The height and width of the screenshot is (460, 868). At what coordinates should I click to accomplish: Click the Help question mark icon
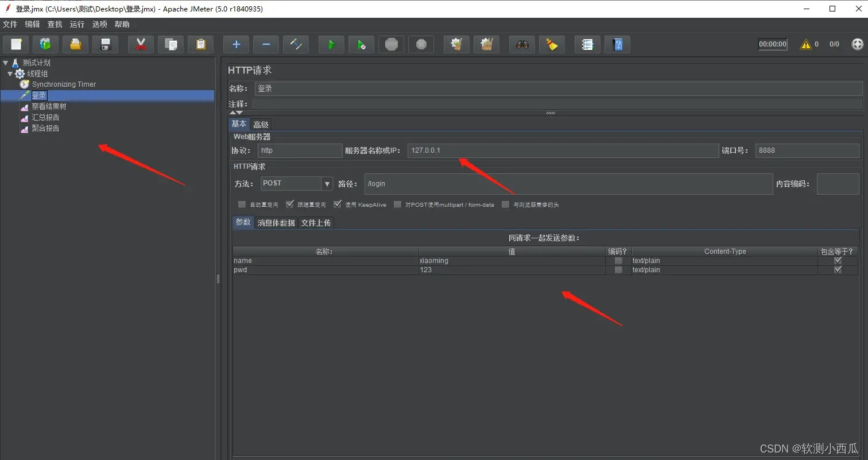(x=618, y=44)
